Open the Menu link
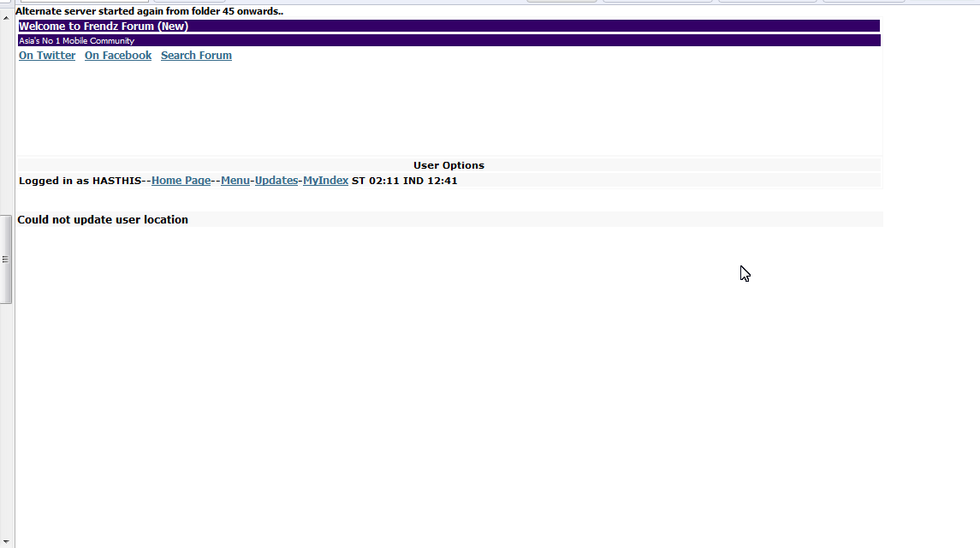This screenshot has height=548, width=980. click(x=235, y=181)
